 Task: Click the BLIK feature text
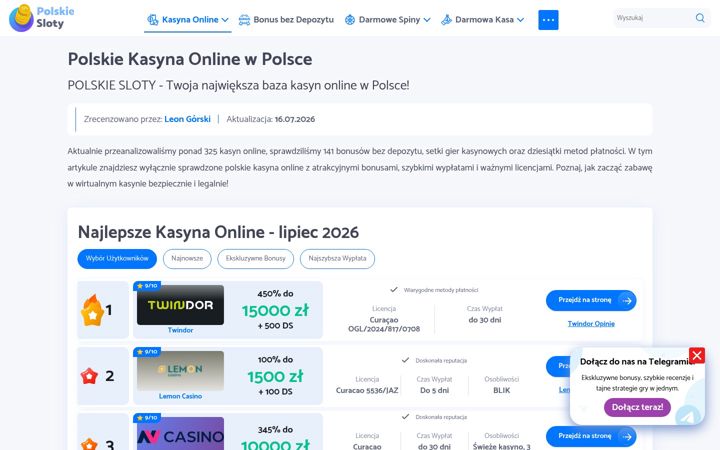501,391
